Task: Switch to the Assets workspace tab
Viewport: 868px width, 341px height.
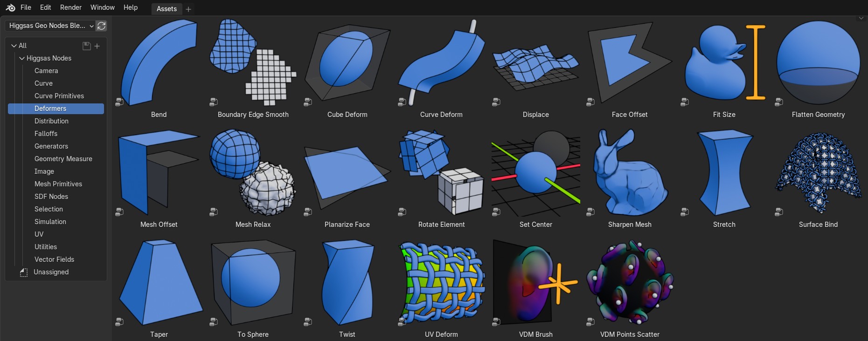Action: click(167, 9)
